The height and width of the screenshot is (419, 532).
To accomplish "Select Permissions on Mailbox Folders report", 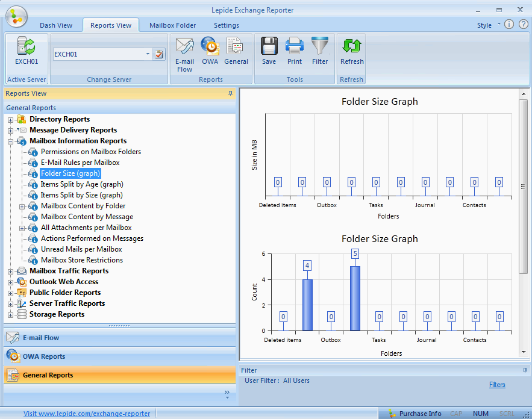I will point(91,152).
